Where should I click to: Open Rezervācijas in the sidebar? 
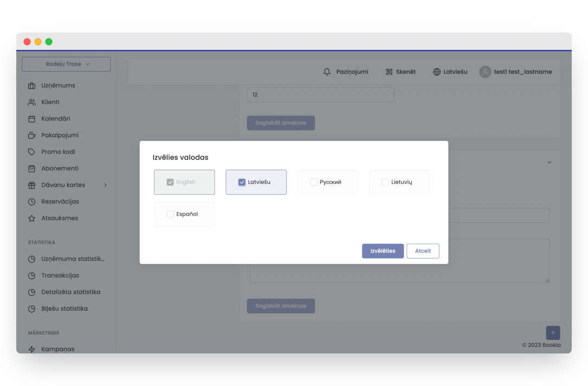point(60,202)
